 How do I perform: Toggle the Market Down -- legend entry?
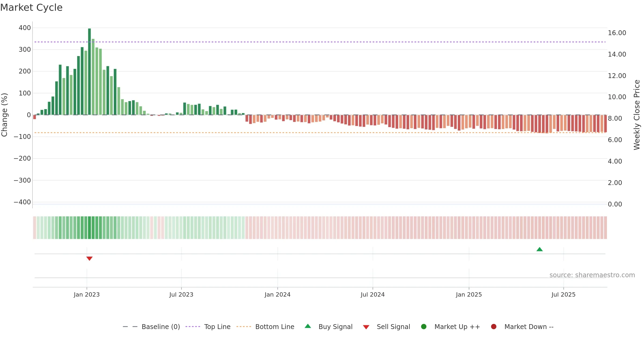[522, 327]
